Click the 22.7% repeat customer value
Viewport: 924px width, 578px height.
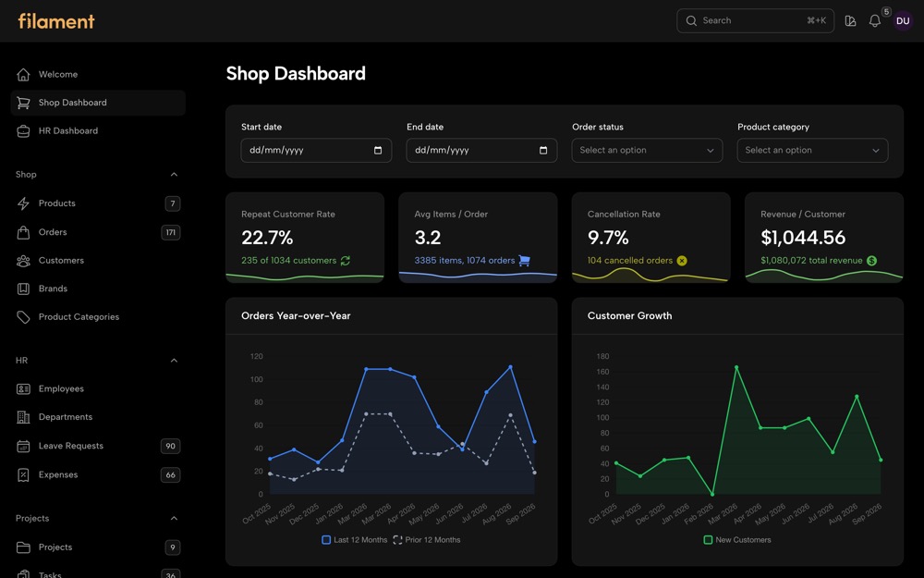tap(267, 238)
